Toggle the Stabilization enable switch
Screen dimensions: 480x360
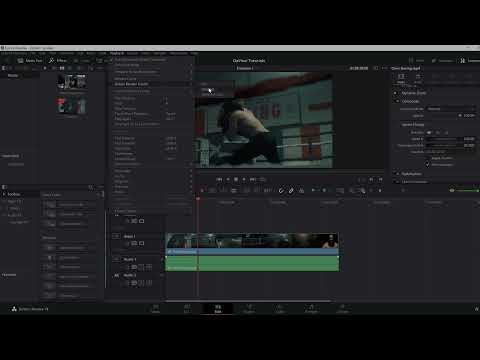(x=396, y=174)
